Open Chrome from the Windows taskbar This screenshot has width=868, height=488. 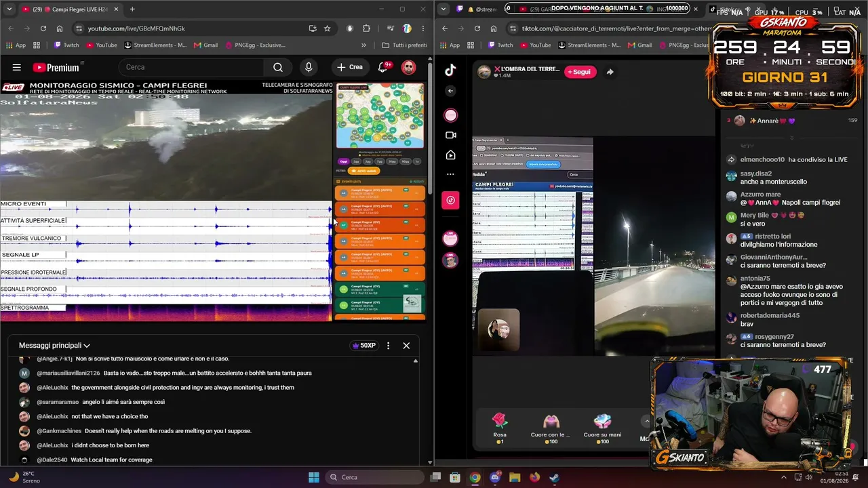point(475,477)
